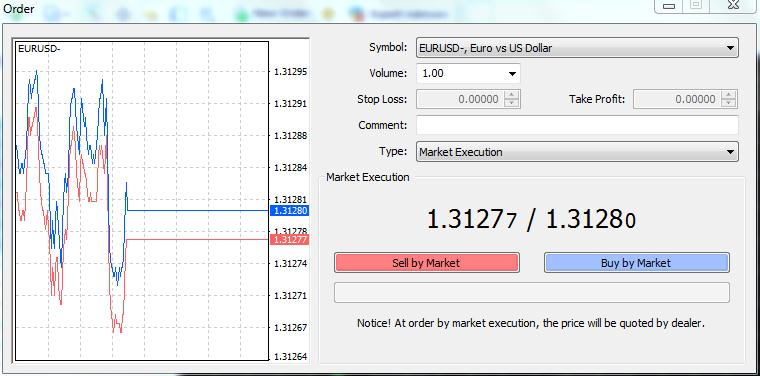The image size is (760, 376).
Task: Click the 1.31291 price axis label
Action: click(290, 104)
